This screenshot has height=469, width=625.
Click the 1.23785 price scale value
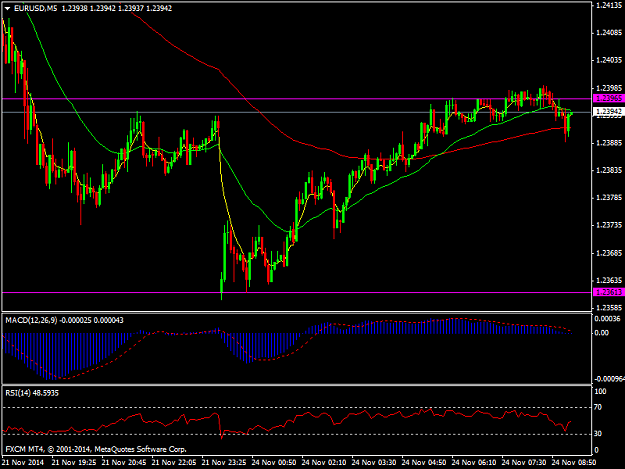[609, 198]
